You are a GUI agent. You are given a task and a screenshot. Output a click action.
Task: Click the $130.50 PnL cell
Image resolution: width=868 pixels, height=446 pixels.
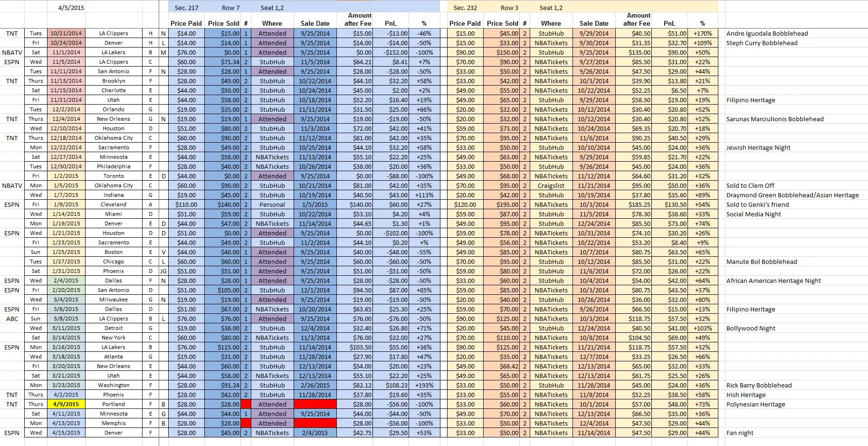click(670, 204)
